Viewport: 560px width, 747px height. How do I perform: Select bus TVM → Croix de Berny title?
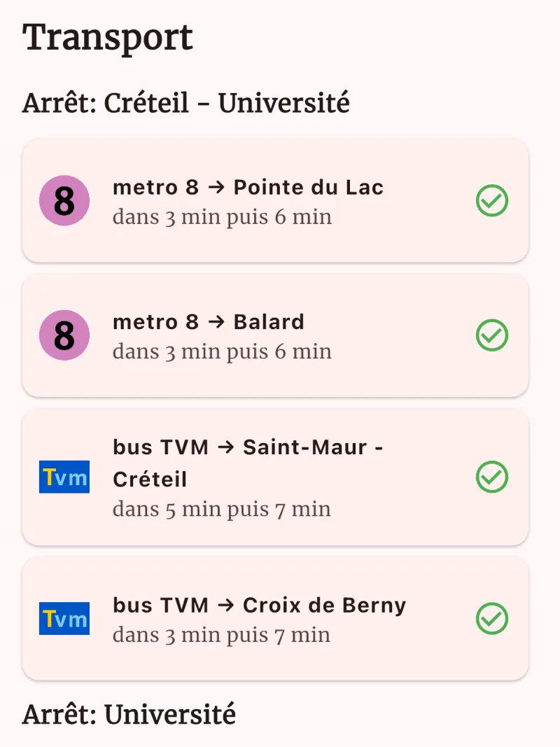click(x=259, y=606)
